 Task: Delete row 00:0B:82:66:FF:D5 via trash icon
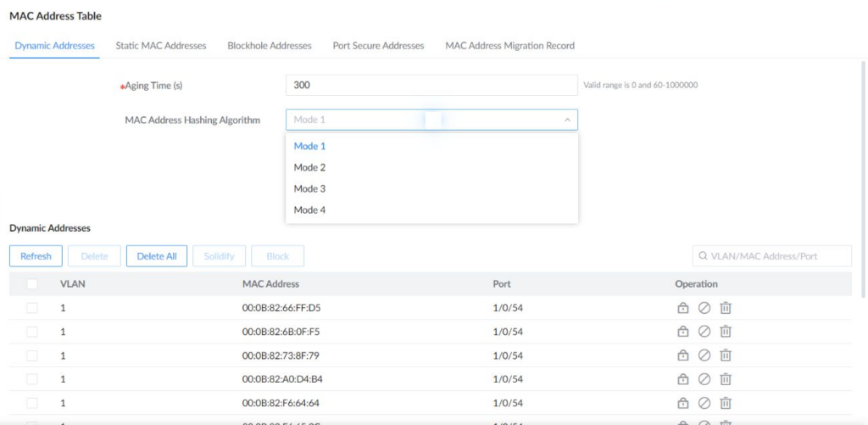726,308
